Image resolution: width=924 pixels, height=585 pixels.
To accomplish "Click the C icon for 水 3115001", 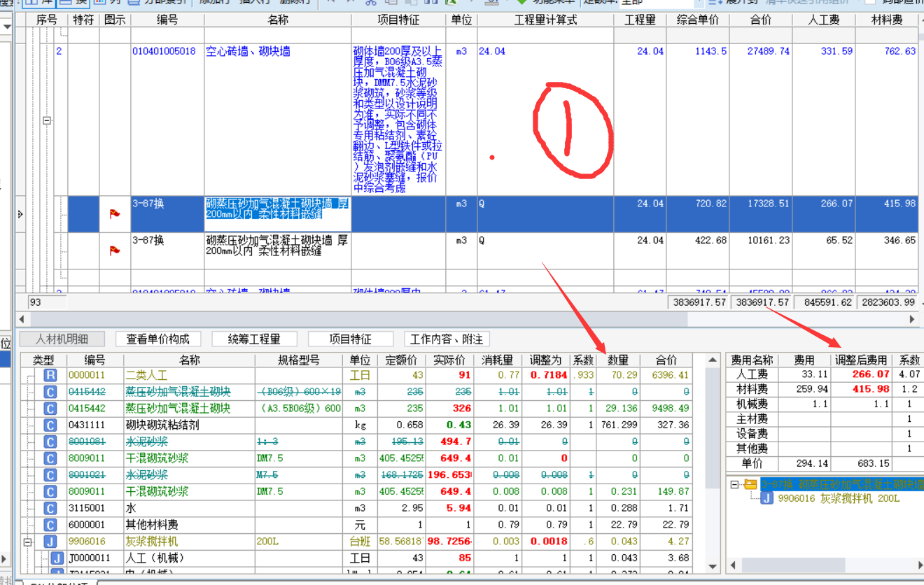I will pos(50,508).
